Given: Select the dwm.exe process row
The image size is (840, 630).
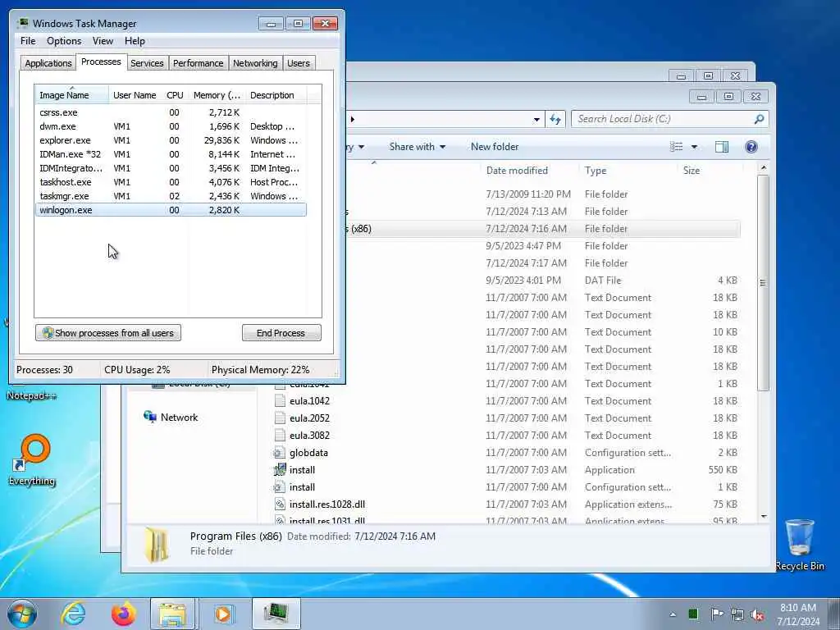Looking at the screenshot, I should coord(171,126).
